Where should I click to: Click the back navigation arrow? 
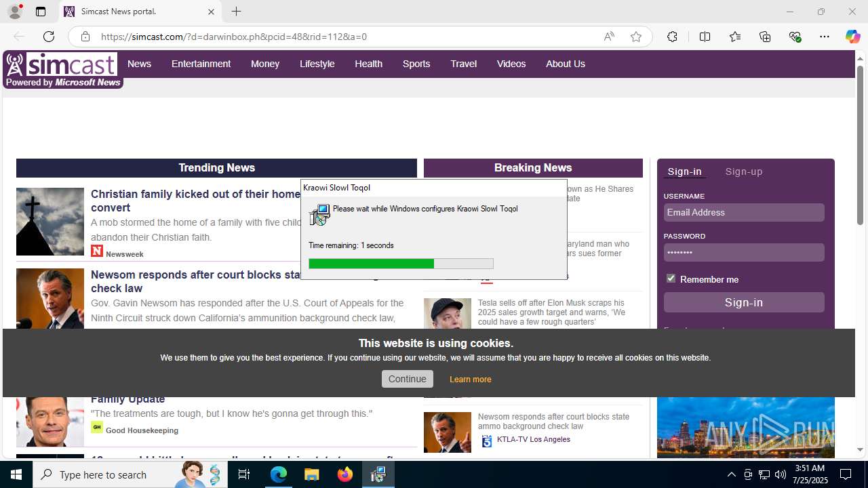(x=19, y=37)
